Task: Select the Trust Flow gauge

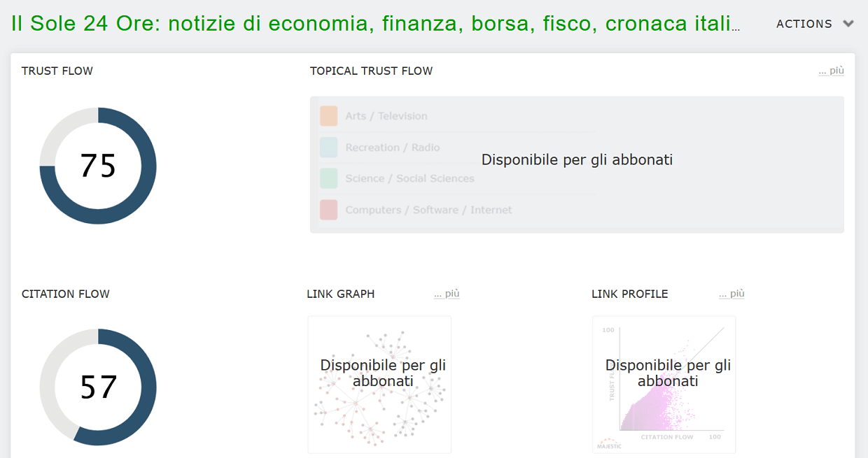Action: point(98,166)
